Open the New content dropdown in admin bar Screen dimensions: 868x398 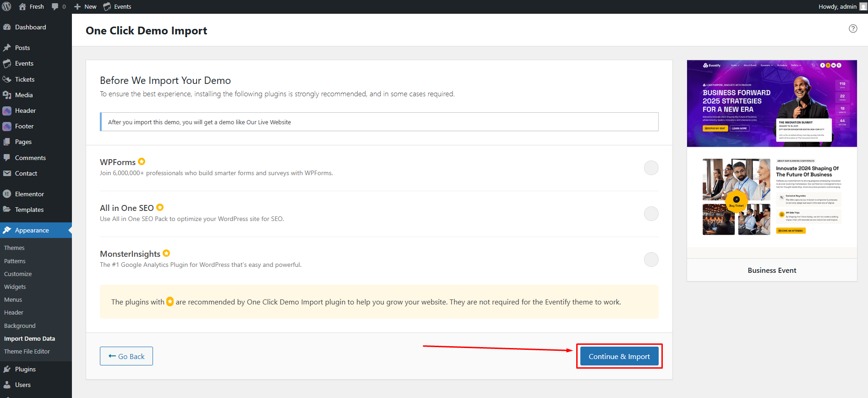(85, 6)
